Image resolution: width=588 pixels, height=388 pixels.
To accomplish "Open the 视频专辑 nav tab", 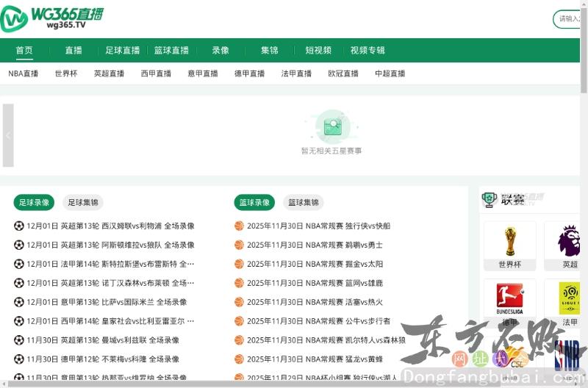I will [367, 50].
